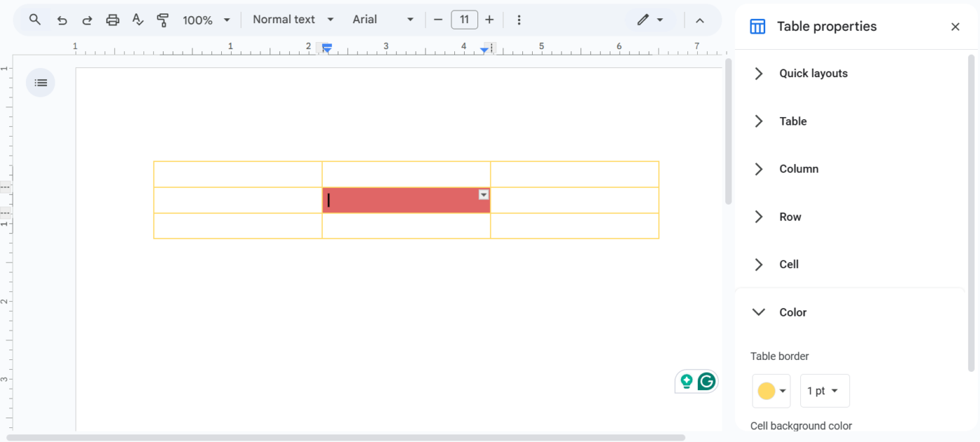Image resolution: width=980 pixels, height=442 pixels.
Task: Click the font size field showing 11
Action: [x=465, y=20]
